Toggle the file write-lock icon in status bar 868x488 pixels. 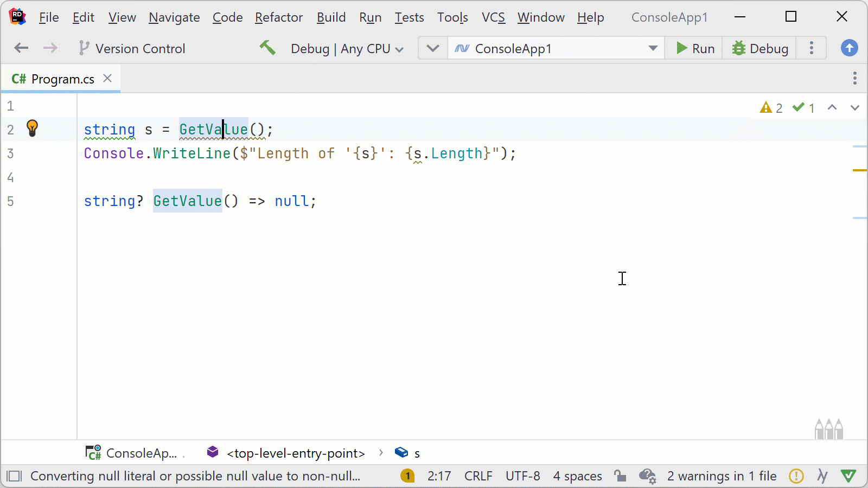tap(621, 476)
